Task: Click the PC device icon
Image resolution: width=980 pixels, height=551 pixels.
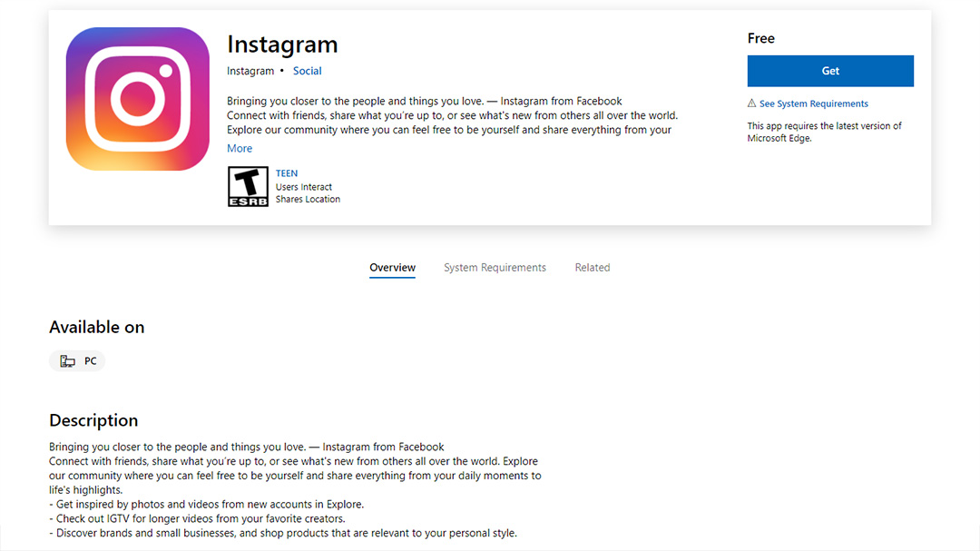Action: point(67,361)
